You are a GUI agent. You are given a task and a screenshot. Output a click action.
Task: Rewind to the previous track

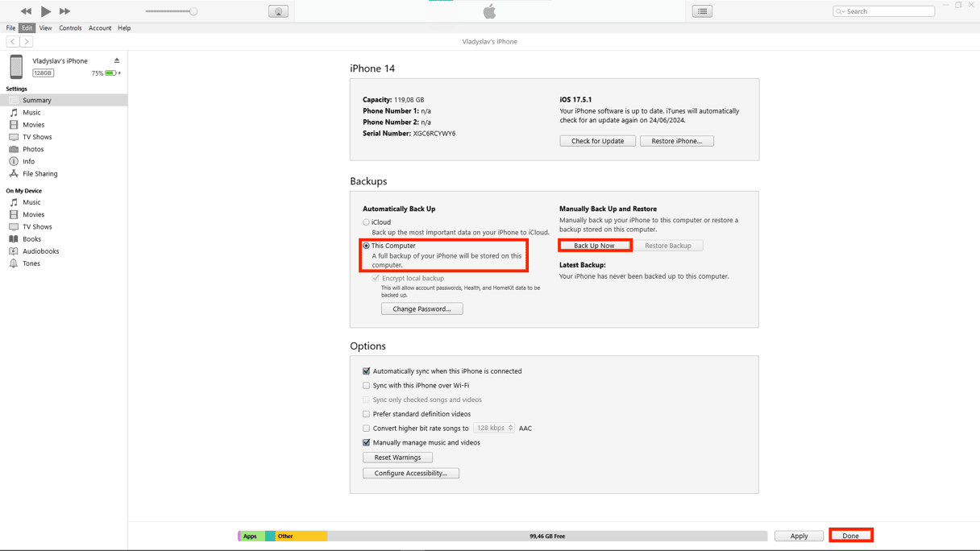(x=26, y=11)
